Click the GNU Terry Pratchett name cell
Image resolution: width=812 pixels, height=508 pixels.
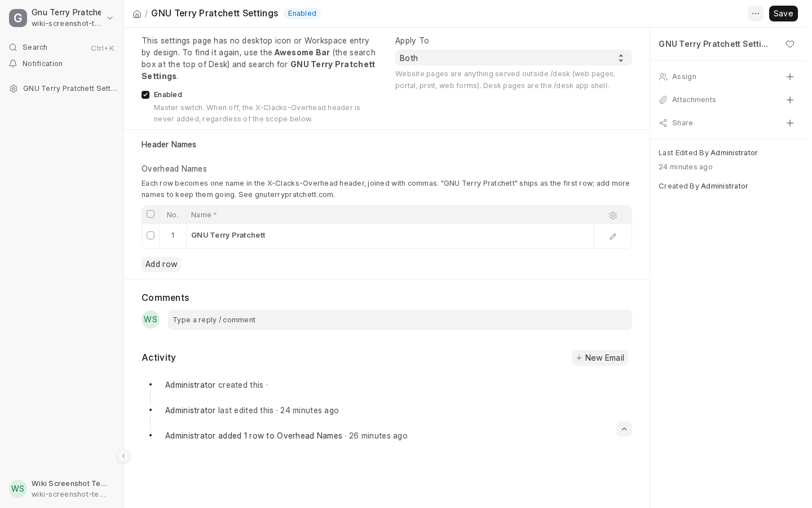coord(390,235)
